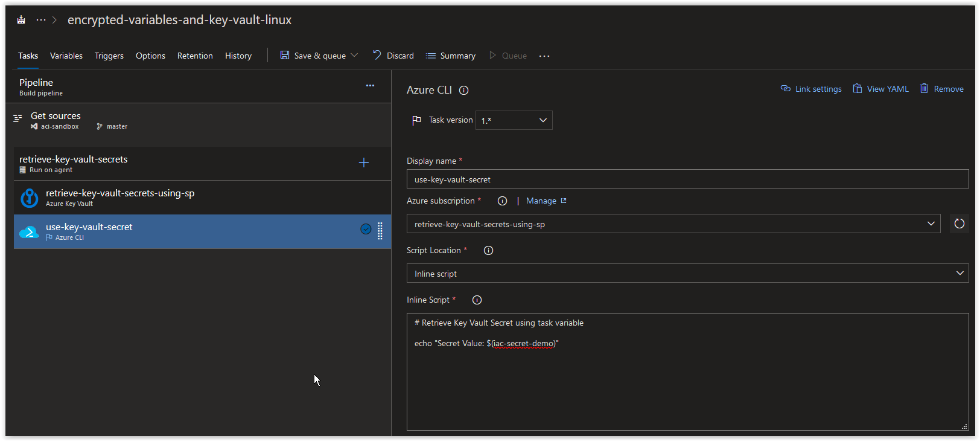Add a task to the agent job
Screen dimensions: 980x441
pyautogui.click(x=364, y=163)
